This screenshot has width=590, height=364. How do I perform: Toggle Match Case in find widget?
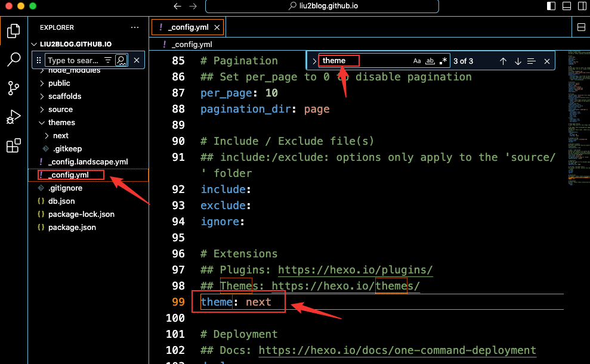[x=417, y=61]
